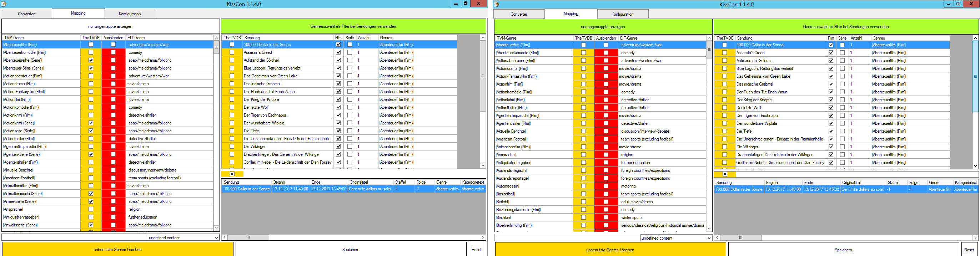The image size is (980, 256).
Task: Toggle checkbox below Sendung list in left window
Action: point(232,174)
